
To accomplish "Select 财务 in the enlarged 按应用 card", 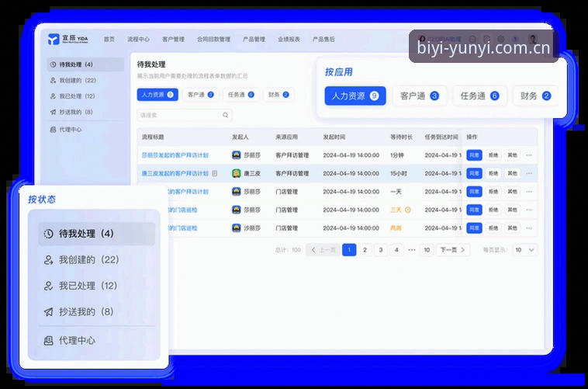I will [535, 96].
